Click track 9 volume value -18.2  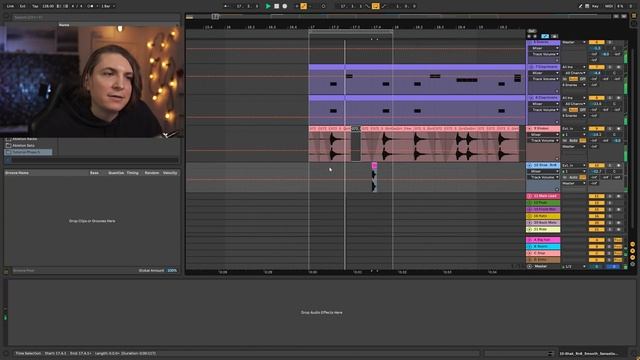(x=598, y=135)
